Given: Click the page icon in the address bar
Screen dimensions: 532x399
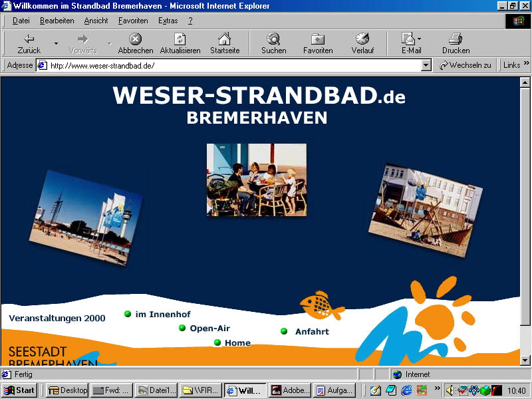Looking at the screenshot, I should [x=42, y=65].
